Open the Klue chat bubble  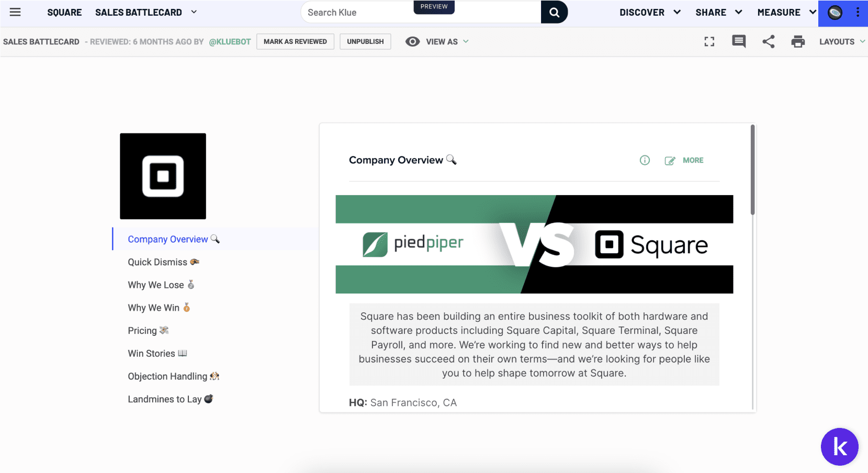[839, 446]
